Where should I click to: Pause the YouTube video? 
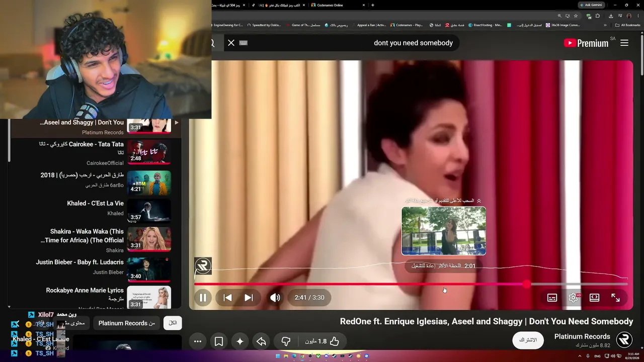pyautogui.click(x=203, y=298)
